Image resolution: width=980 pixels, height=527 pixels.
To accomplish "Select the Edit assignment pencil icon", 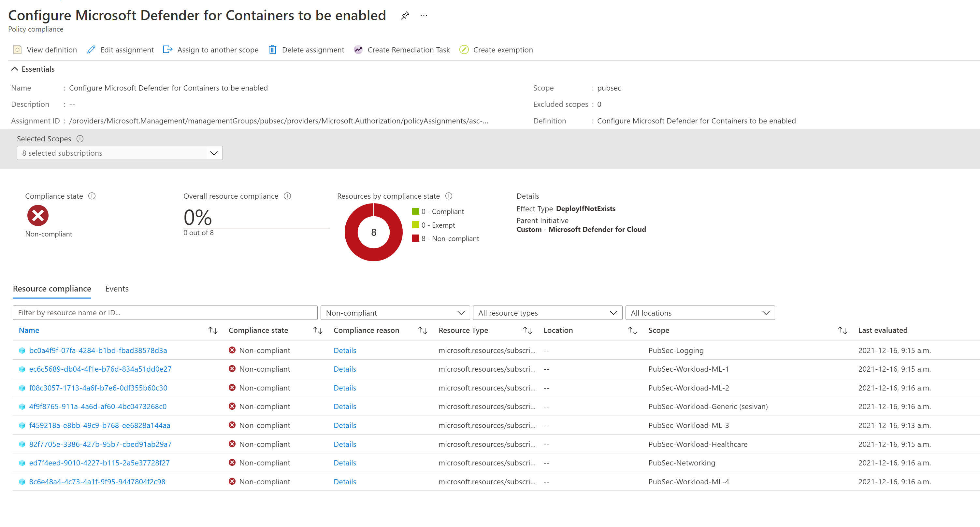I will coord(91,50).
